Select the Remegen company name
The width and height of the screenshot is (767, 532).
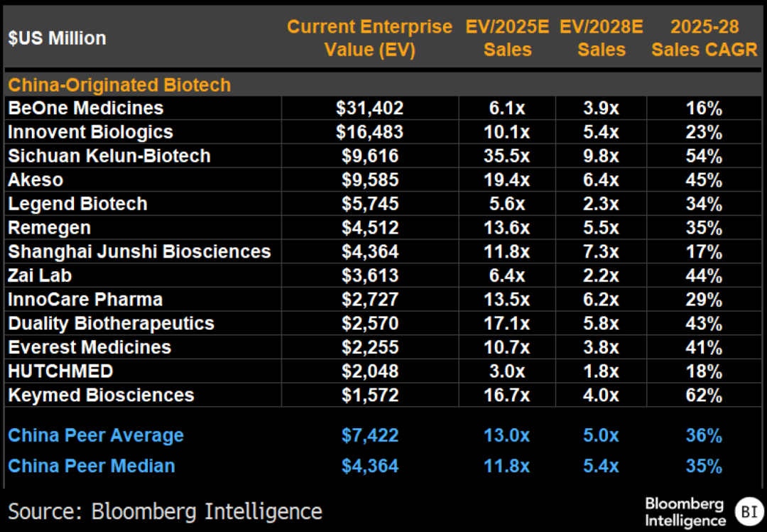point(50,228)
